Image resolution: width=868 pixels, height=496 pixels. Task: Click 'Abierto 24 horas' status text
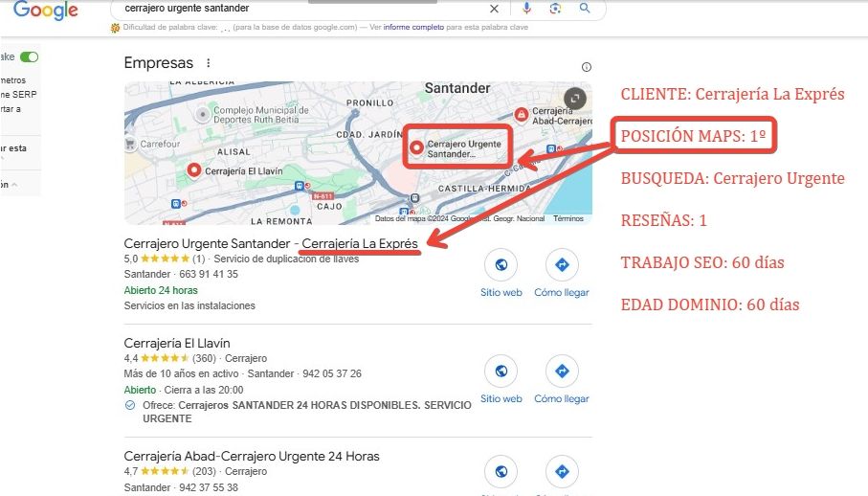[161, 290]
